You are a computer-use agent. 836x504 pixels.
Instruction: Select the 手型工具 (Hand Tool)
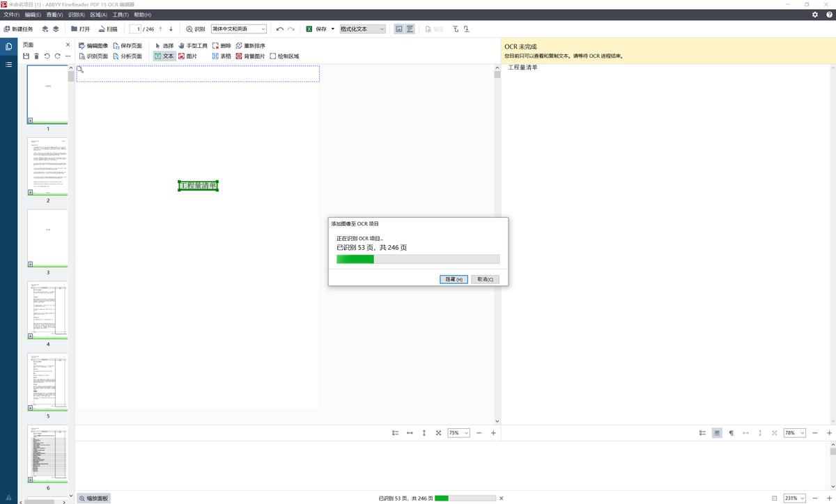coord(193,46)
